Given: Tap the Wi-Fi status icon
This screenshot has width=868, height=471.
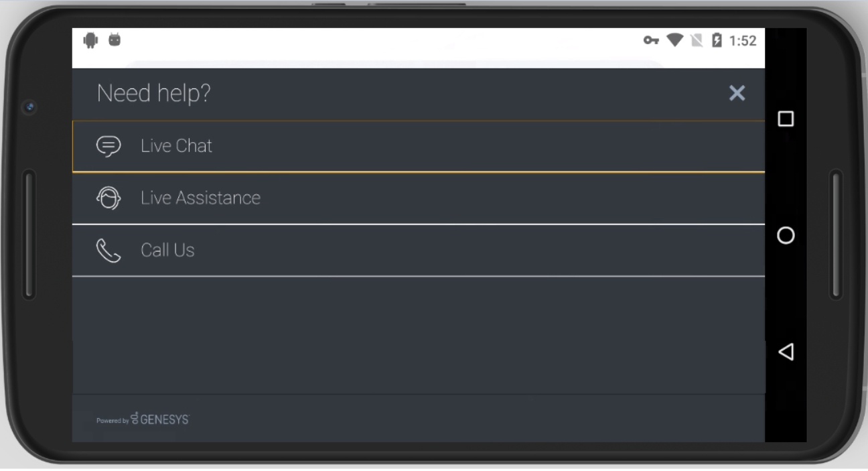Looking at the screenshot, I should [674, 40].
